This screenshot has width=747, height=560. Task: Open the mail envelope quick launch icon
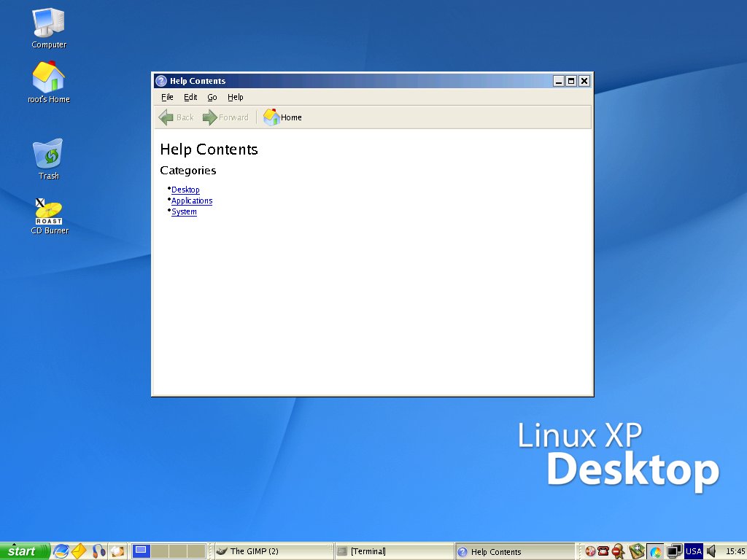pos(79,551)
